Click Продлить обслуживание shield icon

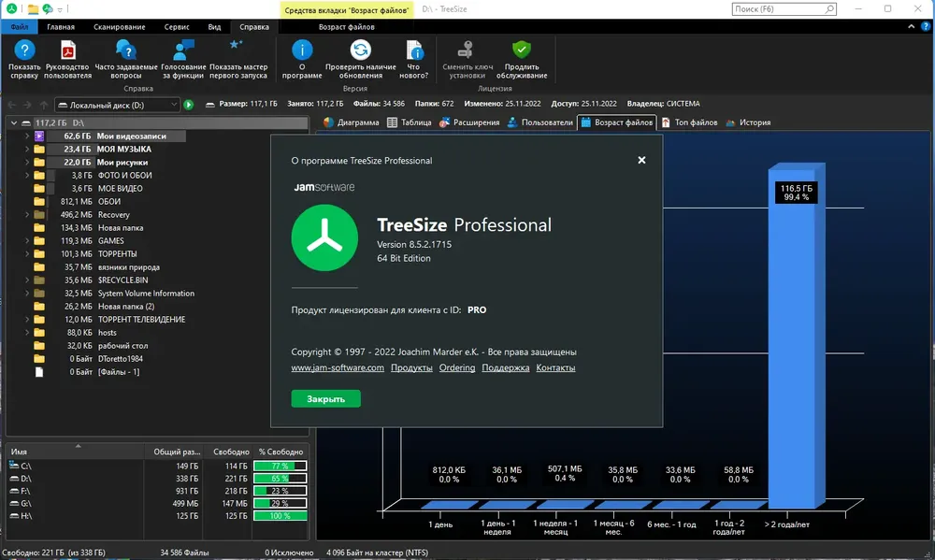[521, 50]
